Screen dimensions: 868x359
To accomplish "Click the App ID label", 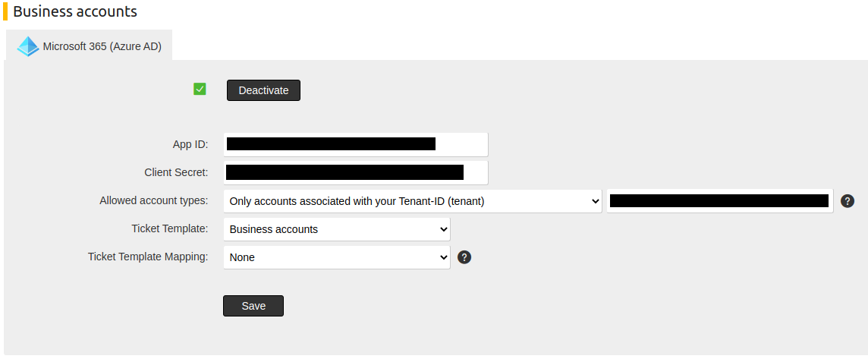I will (190, 145).
